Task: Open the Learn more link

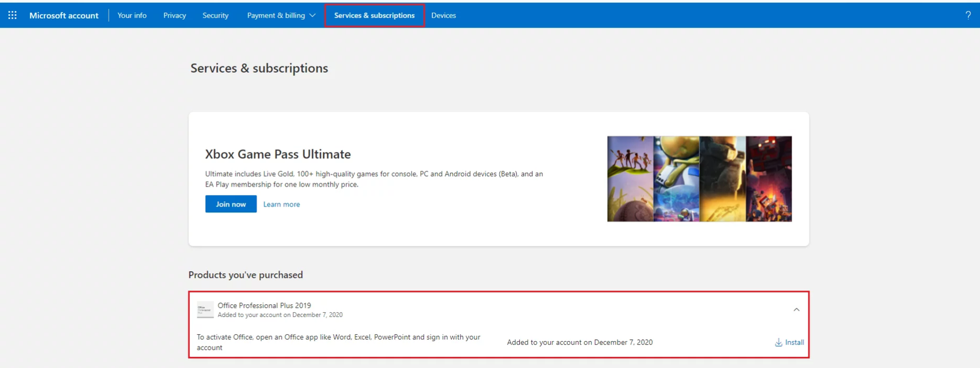Action: coord(282,204)
